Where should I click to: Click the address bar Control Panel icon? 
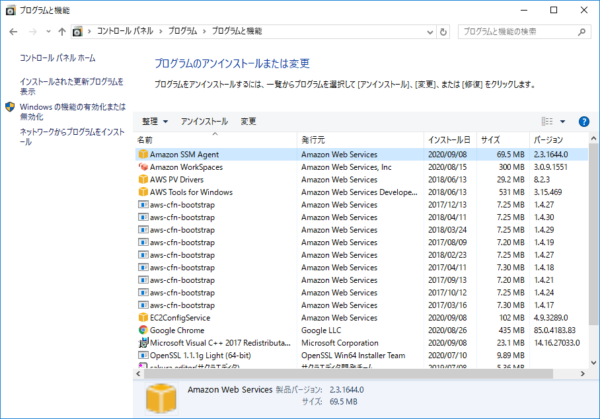click(78, 31)
